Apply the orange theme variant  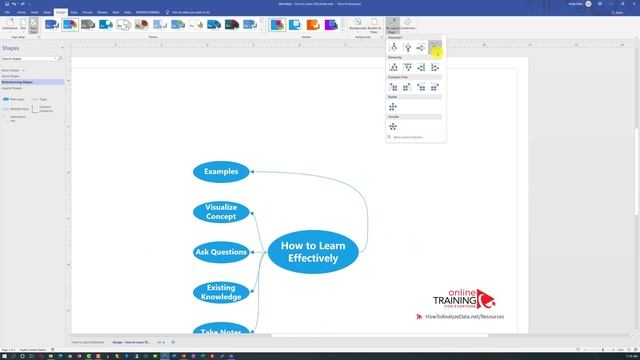click(x=313, y=25)
